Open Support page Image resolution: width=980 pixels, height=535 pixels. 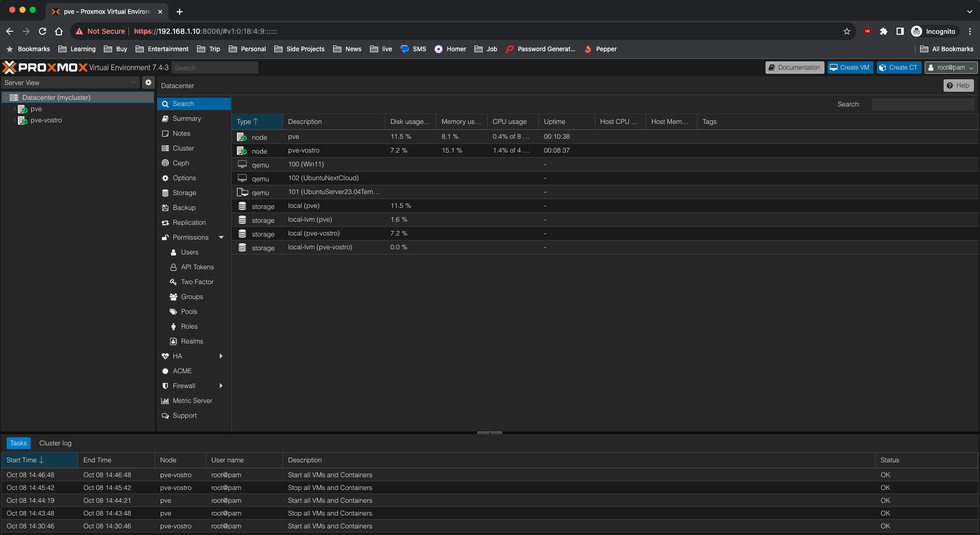tap(194, 415)
